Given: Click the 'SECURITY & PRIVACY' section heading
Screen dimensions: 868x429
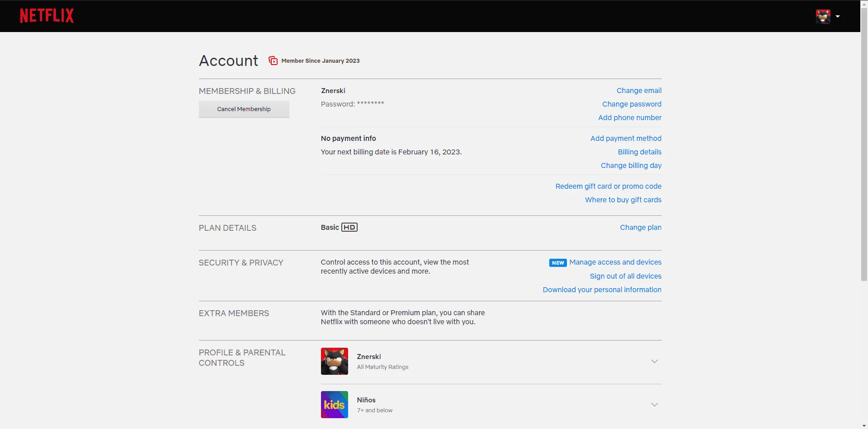Looking at the screenshot, I should (x=241, y=262).
